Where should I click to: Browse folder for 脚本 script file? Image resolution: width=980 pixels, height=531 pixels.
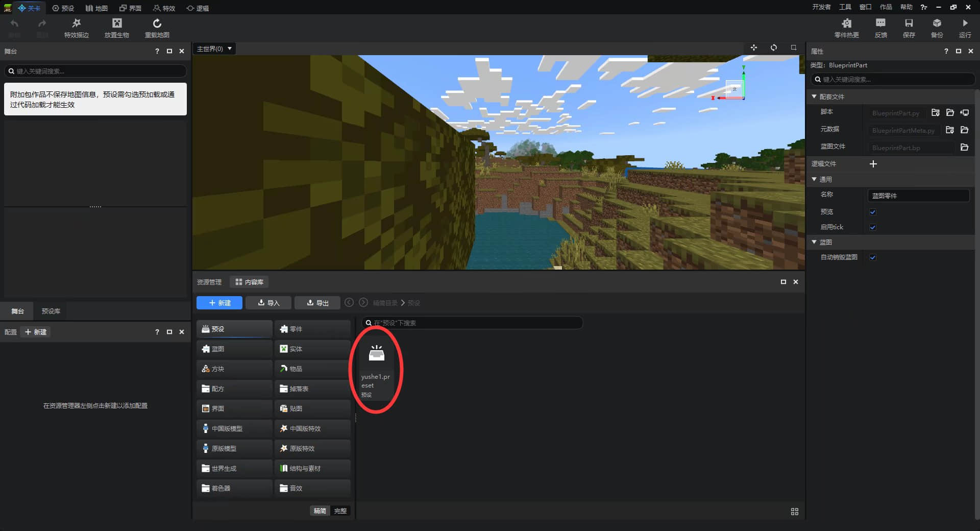click(950, 113)
